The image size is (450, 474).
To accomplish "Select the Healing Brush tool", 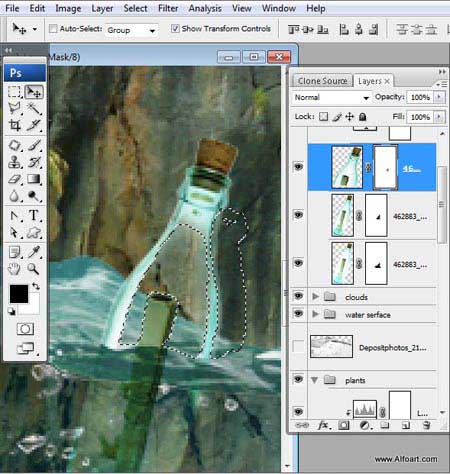I will [x=14, y=145].
